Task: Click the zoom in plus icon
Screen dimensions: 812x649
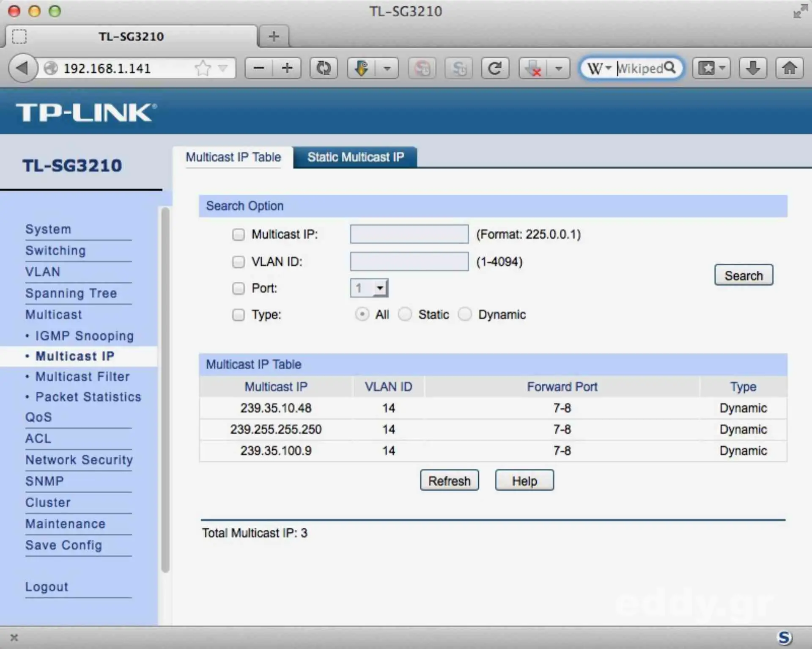Action: 287,68
